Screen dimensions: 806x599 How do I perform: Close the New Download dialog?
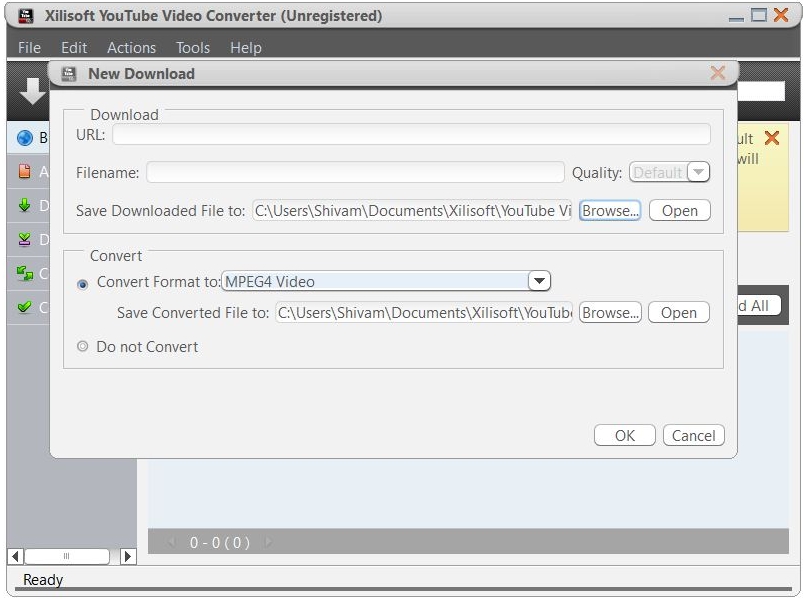click(718, 73)
